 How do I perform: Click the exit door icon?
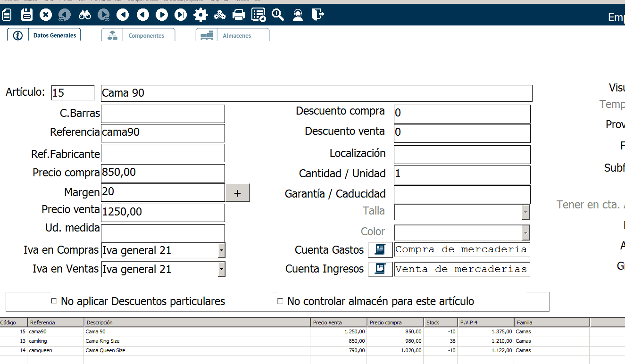318,15
